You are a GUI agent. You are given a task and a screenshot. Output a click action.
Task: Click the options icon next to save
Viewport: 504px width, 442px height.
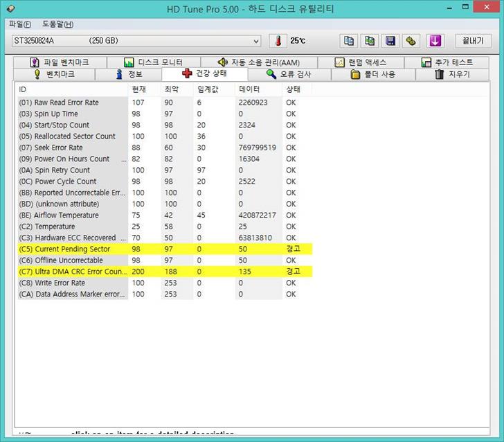411,41
